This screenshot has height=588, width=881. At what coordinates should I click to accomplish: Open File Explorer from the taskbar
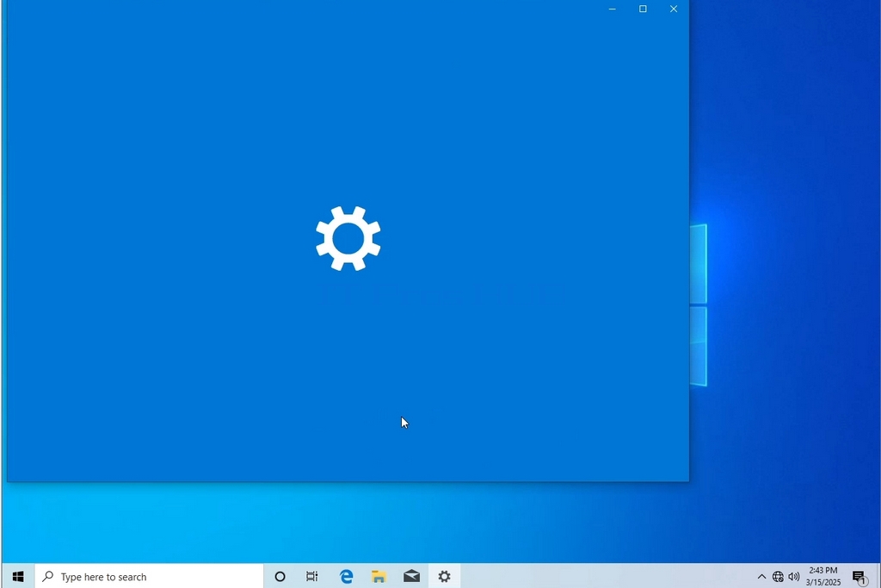(379, 576)
